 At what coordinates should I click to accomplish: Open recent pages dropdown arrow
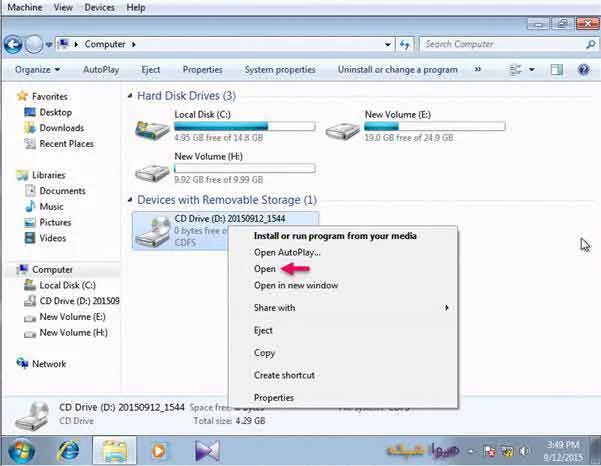[x=49, y=45]
